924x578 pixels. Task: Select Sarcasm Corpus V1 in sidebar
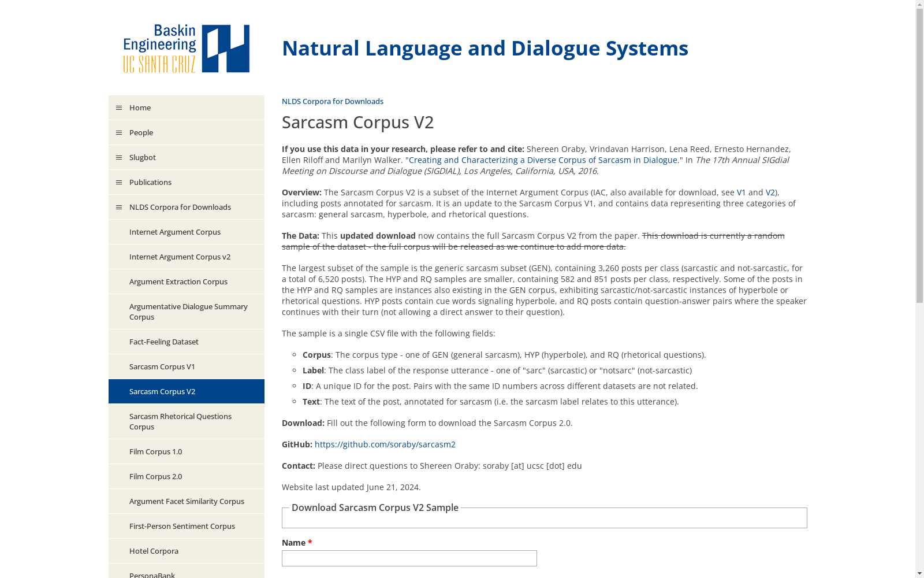[187, 366]
